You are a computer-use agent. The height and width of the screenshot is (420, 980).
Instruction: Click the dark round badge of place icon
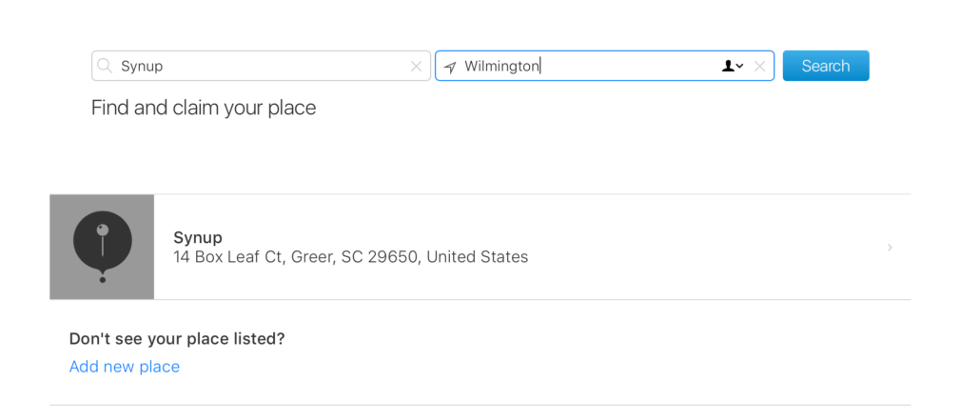[103, 241]
